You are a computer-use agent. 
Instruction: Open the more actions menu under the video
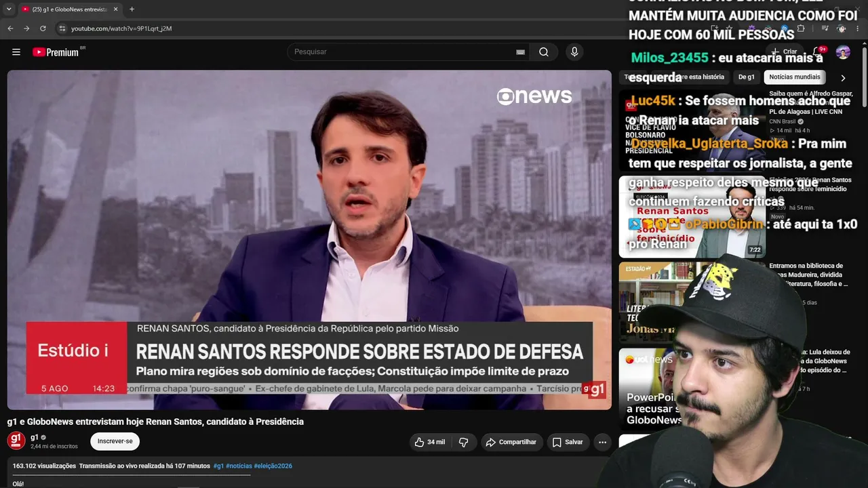pyautogui.click(x=602, y=442)
